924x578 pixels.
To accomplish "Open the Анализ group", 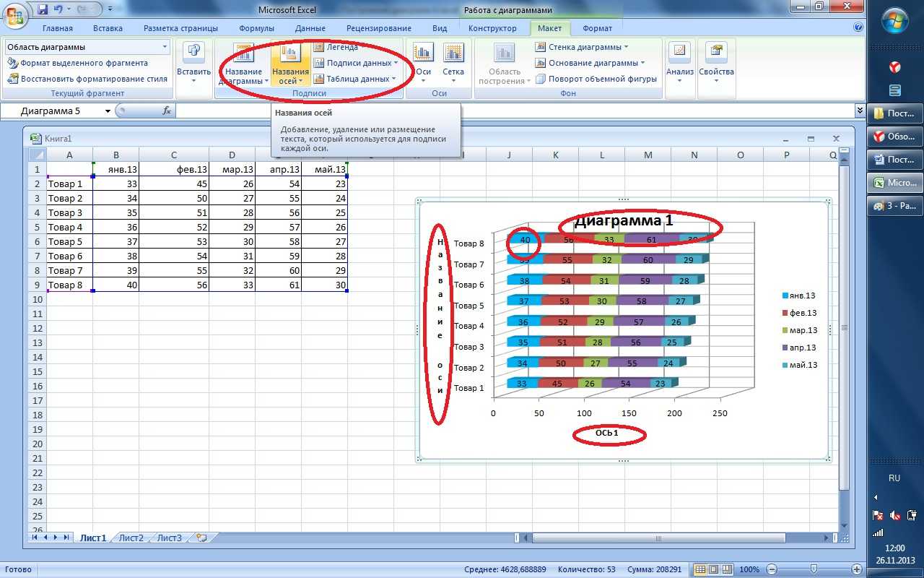I will click(x=679, y=64).
